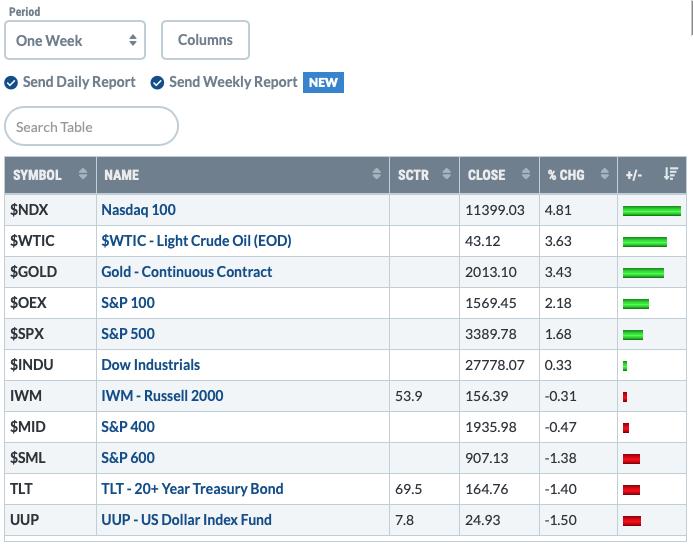Uncheck Send Daily Report checkbox
Screen dimensions: 693x547
11,83
